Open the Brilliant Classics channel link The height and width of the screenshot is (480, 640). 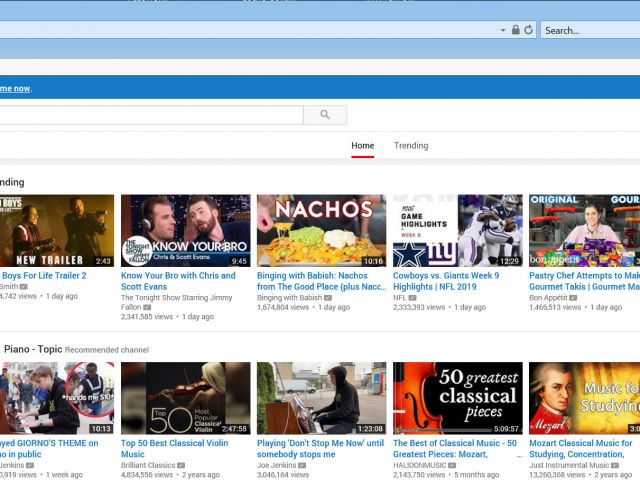[148, 465]
